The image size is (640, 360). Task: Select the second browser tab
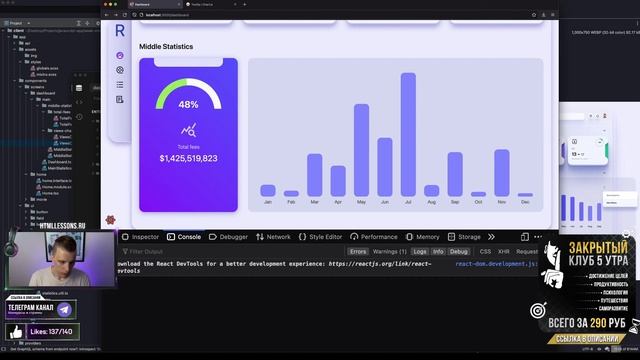pos(211,4)
